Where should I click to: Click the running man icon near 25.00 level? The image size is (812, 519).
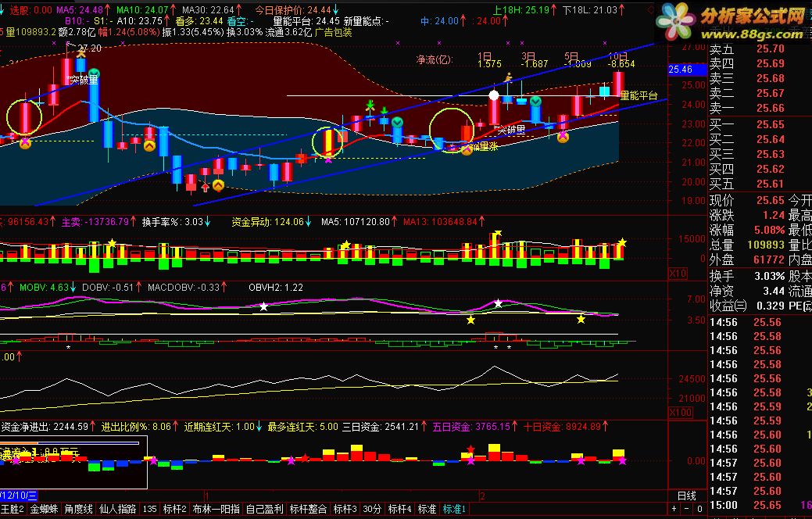tap(509, 77)
